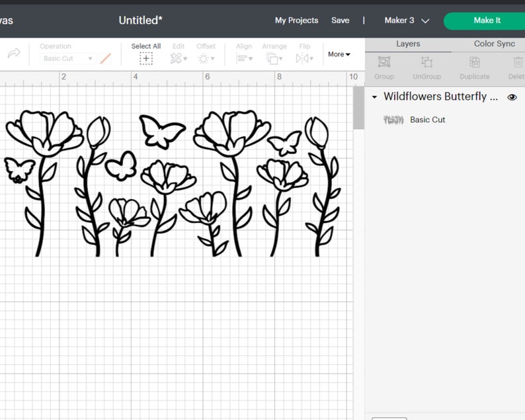Viewport: 525px width, 420px height.
Task: Expand the Arrange dropdown arrow
Action: (x=280, y=59)
